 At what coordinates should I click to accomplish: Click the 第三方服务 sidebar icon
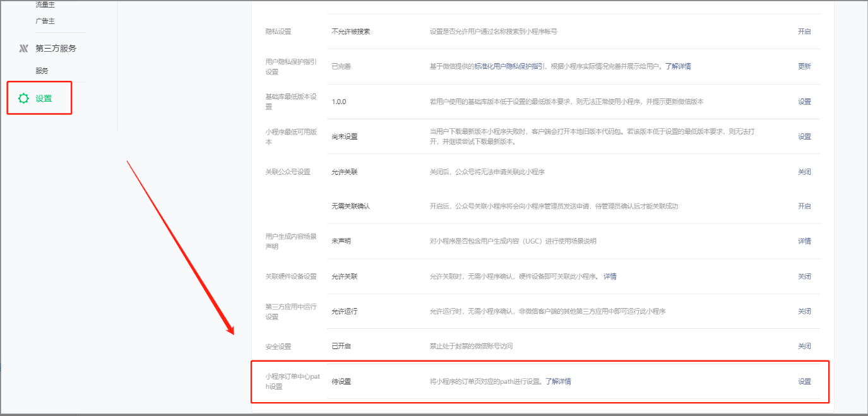click(x=24, y=48)
